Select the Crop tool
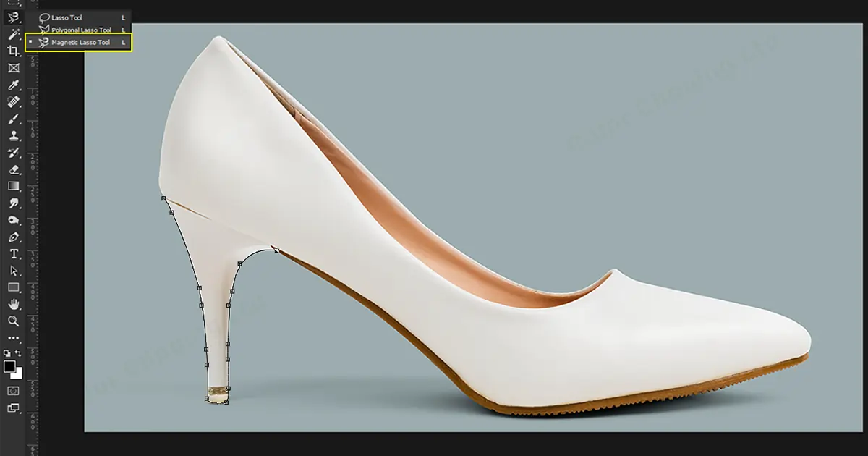Screen dimensions: 868x456 pos(13,51)
